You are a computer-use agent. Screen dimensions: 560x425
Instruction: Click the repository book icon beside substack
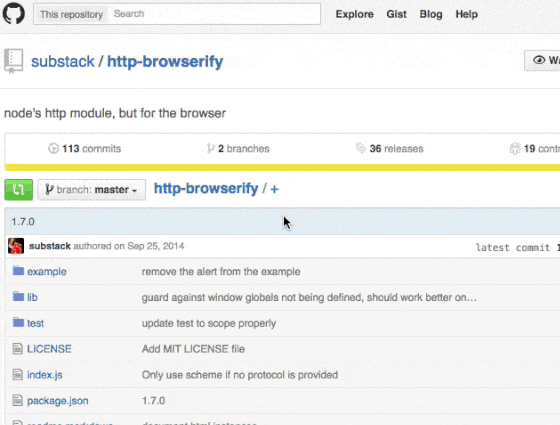(x=14, y=61)
